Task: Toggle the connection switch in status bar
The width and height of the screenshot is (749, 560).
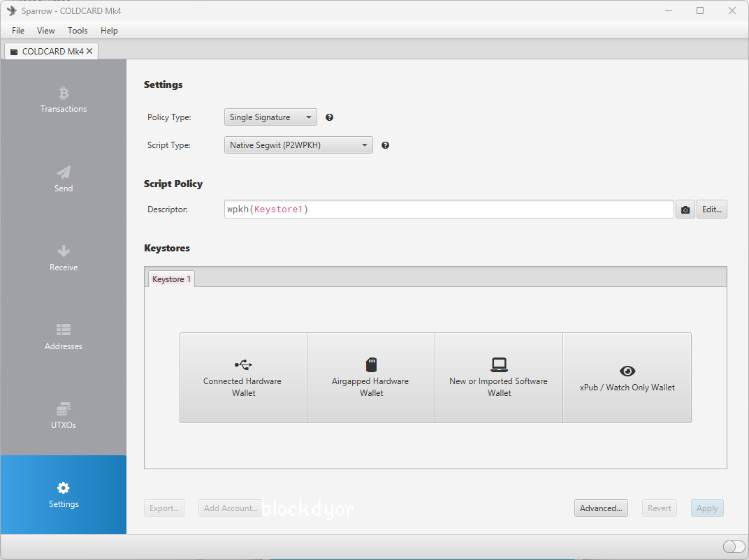Action: tap(734, 547)
